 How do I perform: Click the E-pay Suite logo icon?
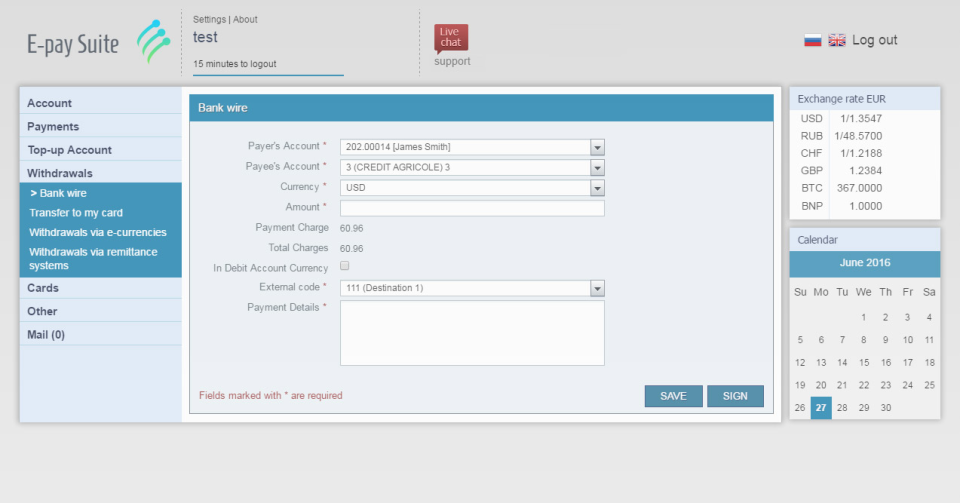click(x=153, y=41)
